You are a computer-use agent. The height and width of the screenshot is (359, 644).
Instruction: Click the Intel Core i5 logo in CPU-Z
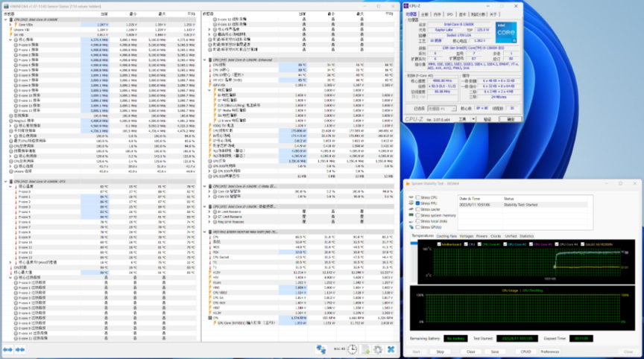[505, 34]
